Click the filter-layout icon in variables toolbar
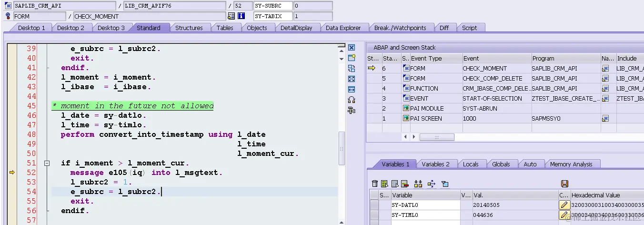644x225 pixels. coord(445,184)
